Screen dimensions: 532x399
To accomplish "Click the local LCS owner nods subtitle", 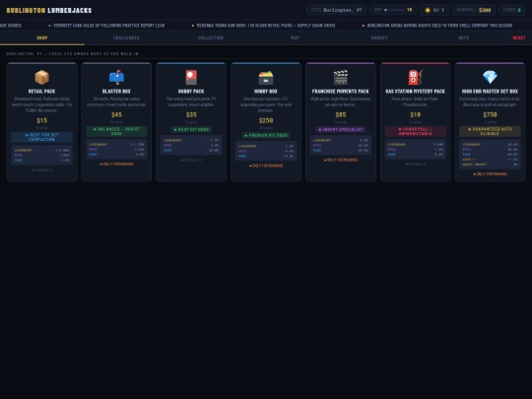I will coord(73,53).
